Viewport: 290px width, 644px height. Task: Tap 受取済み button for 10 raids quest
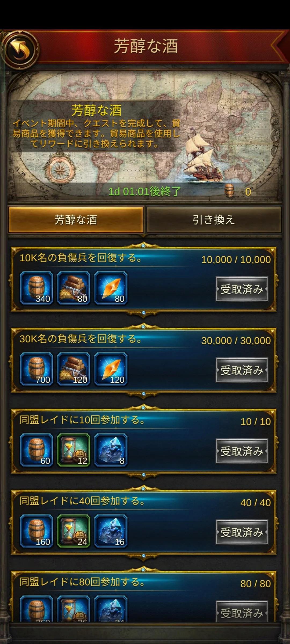tap(242, 451)
